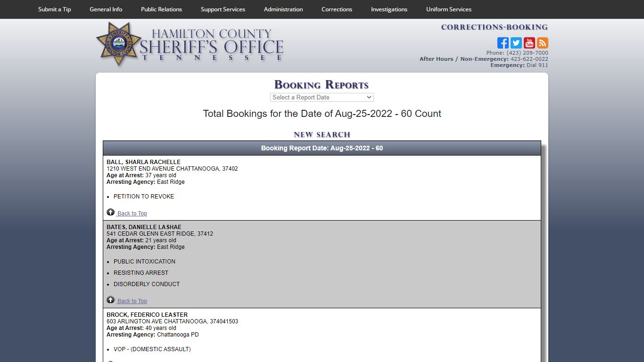
Task: Open the Investigations menu
Action: click(389, 9)
